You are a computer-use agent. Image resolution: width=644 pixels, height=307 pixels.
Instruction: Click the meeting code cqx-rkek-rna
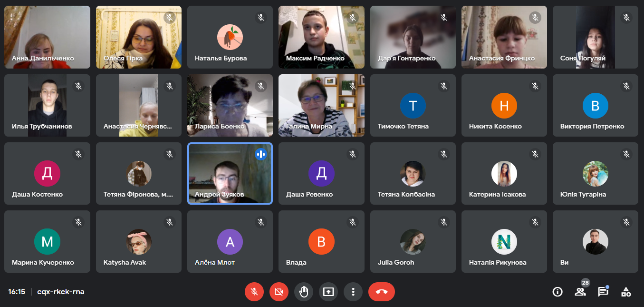(x=61, y=292)
